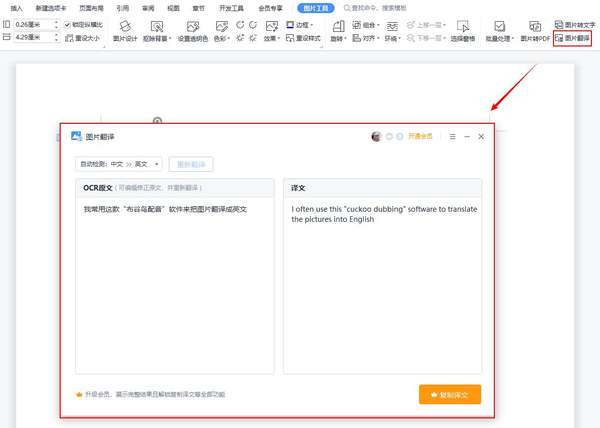Open the 选择窗格 selection pane
Viewport: 600px width, 428px height.
(463, 30)
